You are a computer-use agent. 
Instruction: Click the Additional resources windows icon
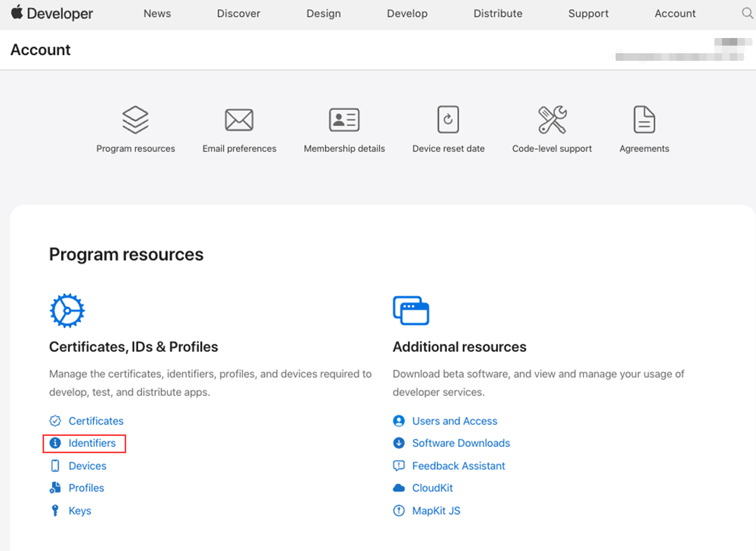[x=411, y=310]
